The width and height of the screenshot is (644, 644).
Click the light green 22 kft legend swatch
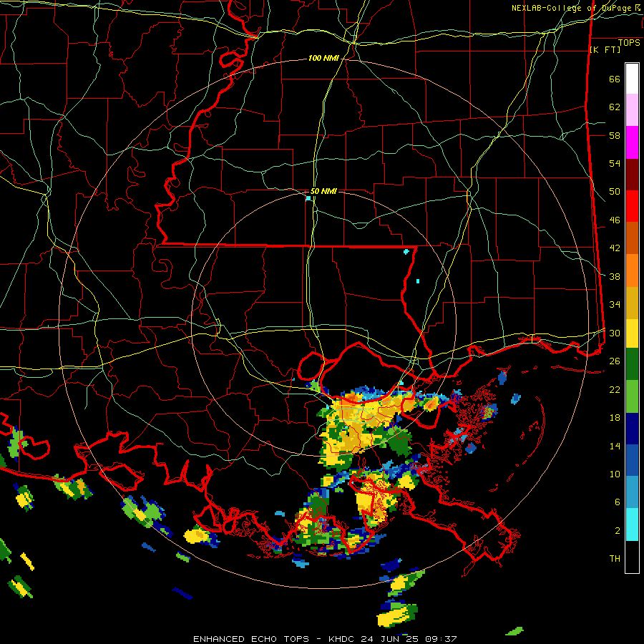632,396
